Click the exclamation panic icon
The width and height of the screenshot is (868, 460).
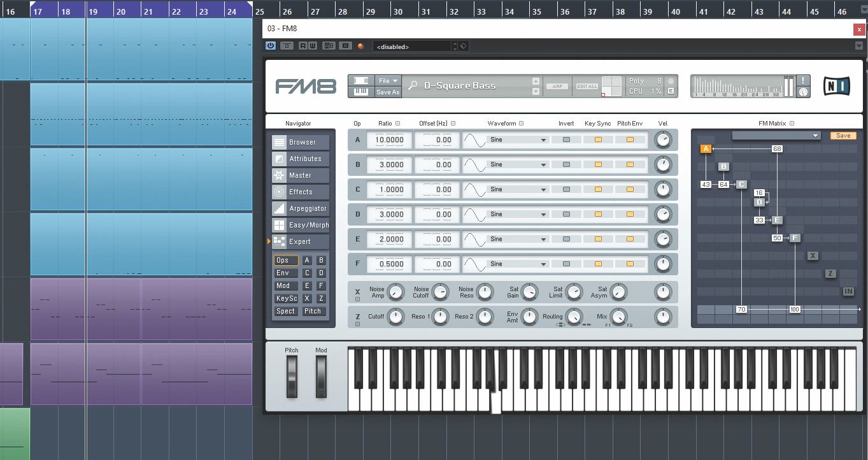804,80
